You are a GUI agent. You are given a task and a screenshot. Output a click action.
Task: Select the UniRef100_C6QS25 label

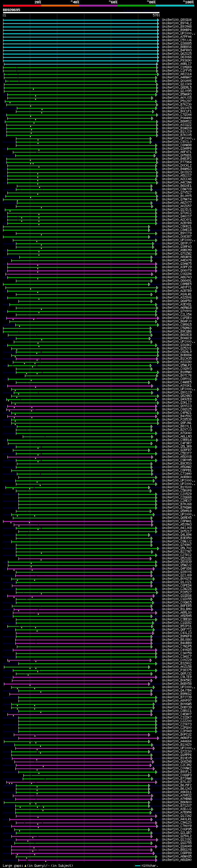pyautogui.click(x=176, y=409)
